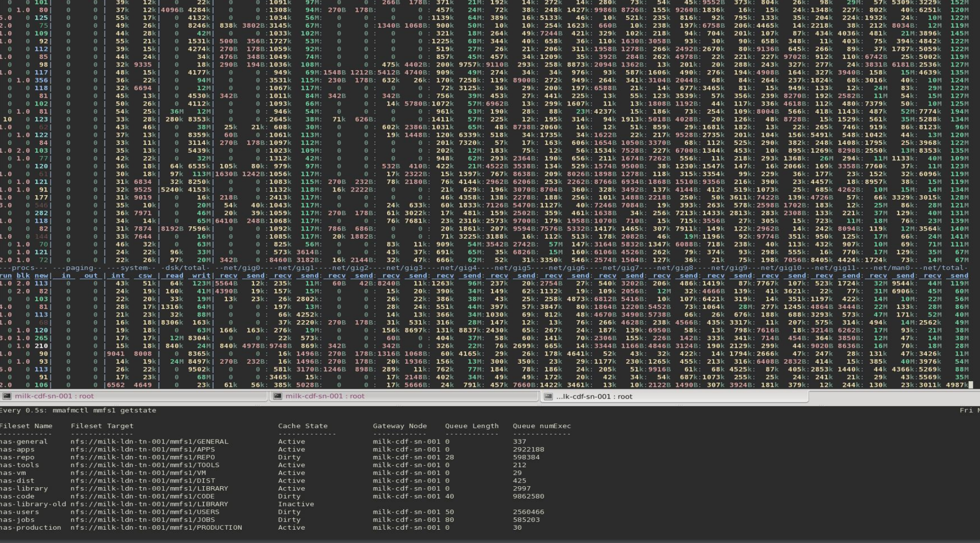This screenshot has width=980, height=543.
Task: Click the queue length value '80' for nas-jobs
Action: point(450,519)
